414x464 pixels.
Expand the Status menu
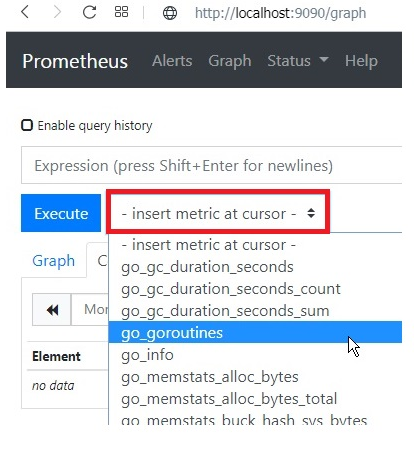tap(298, 61)
